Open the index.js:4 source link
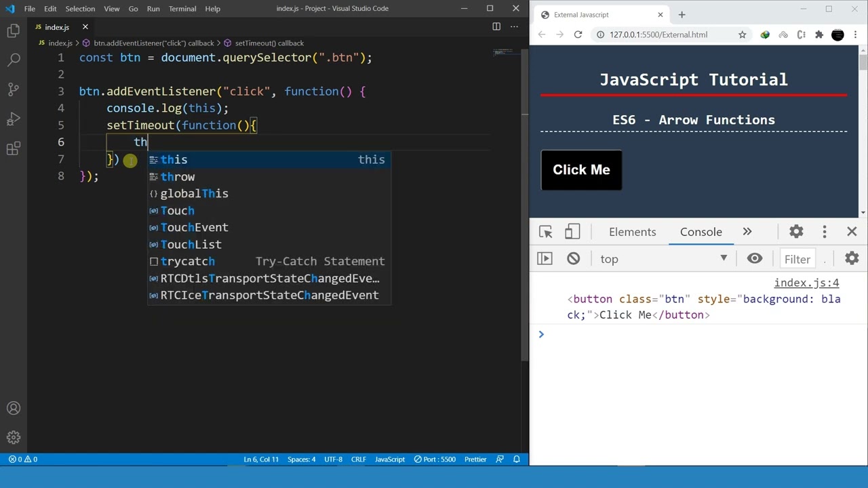The image size is (868, 488). tap(806, 283)
